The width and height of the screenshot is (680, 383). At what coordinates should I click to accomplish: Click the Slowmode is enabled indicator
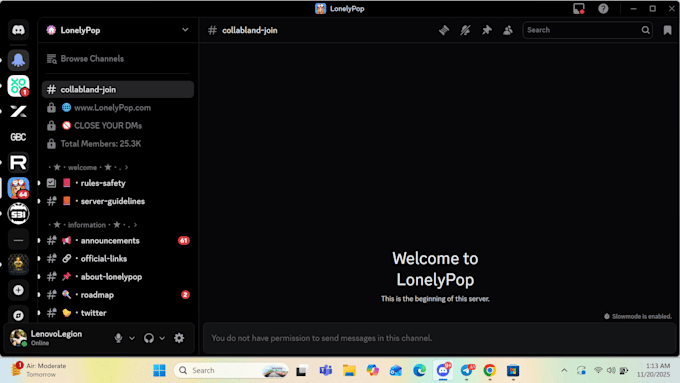638,316
